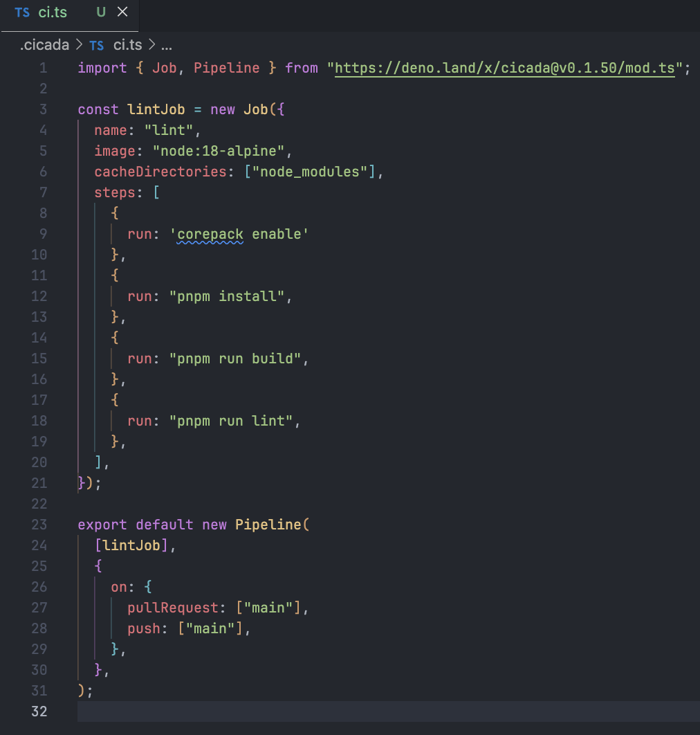Open the .cicada folder breadcrumb
The width and height of the screenshot is (700, 735).
(x=45, y=46)
